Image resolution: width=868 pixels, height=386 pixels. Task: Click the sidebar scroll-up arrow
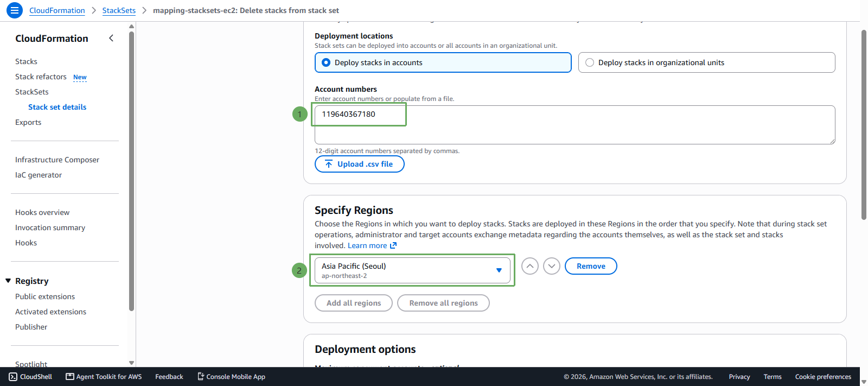(131, 26)
